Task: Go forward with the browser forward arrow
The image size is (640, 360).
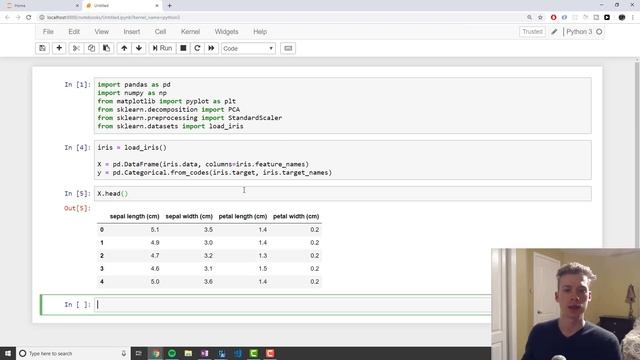Action: [18, 17]
